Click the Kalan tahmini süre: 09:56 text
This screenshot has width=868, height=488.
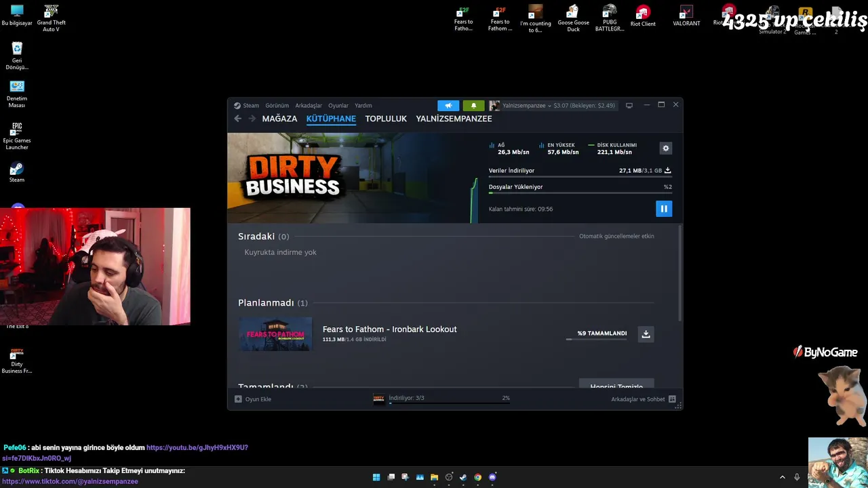521,209
